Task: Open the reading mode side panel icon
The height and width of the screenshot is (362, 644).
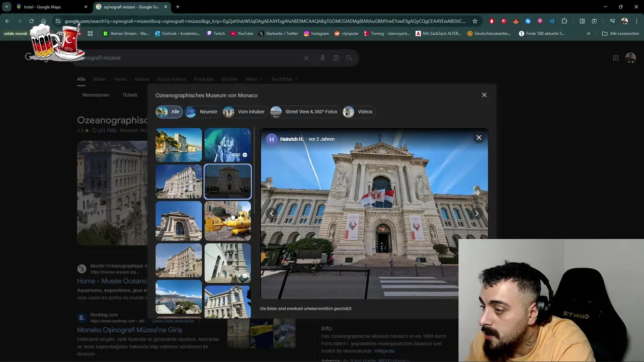Action: click(x=582, y=21)
